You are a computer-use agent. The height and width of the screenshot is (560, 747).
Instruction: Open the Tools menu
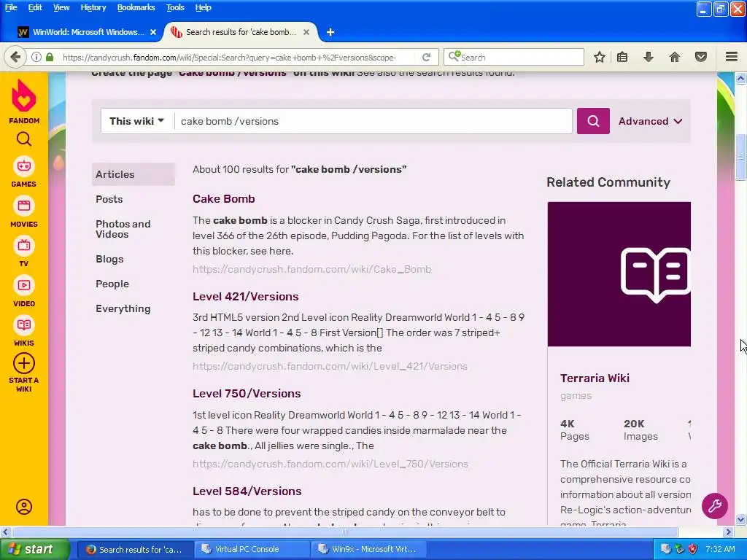175,7
